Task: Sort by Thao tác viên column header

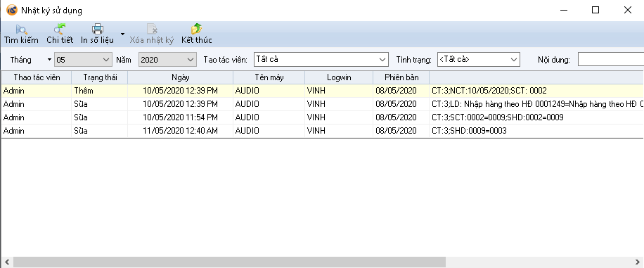Action: [x=37, y=77]
